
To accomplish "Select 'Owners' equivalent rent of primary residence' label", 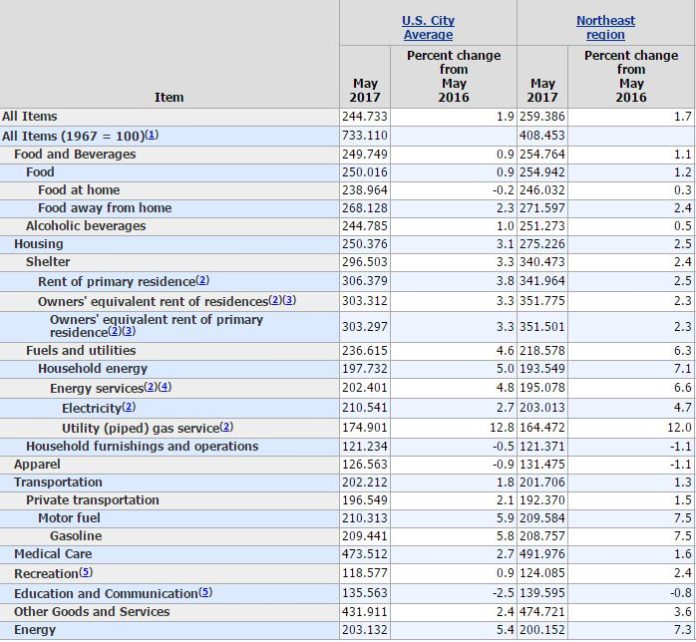I will 156,326.
